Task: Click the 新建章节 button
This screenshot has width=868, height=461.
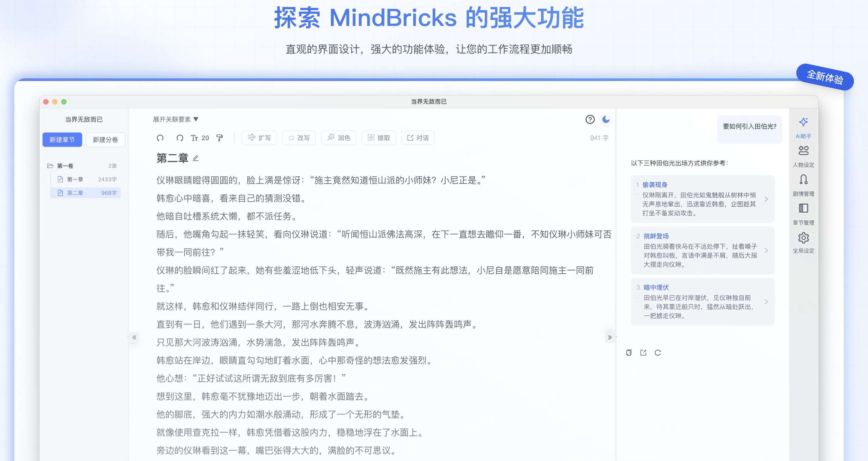Action: point(62,139)
